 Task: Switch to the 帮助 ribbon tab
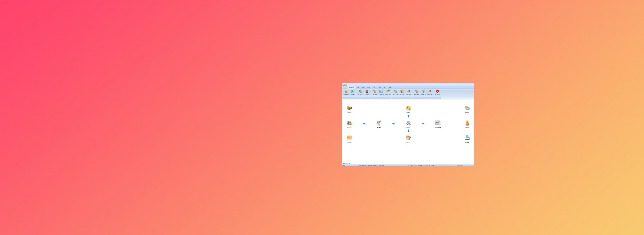pyautogui.click(x=390, y=87)
